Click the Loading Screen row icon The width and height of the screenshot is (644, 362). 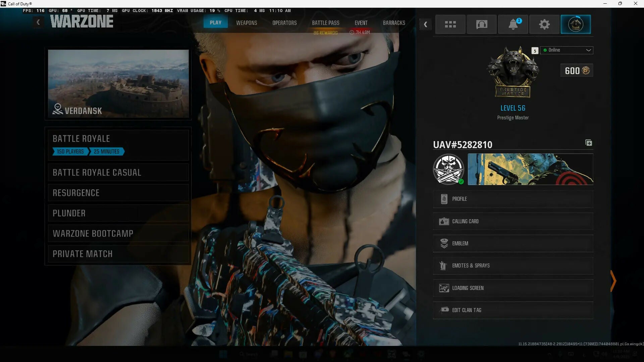tap(444, 288)
